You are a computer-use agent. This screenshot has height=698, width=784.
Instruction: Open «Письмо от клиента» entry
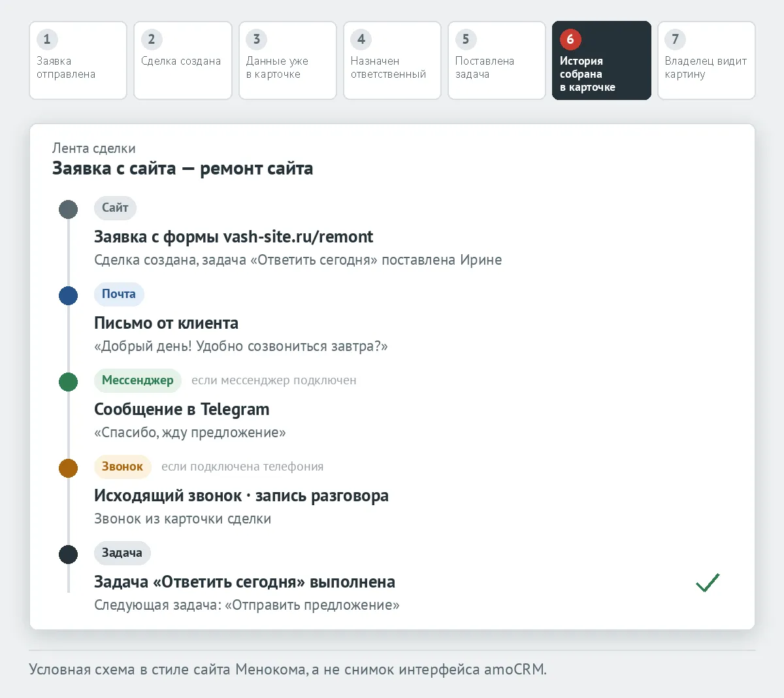tap(166, 323)
